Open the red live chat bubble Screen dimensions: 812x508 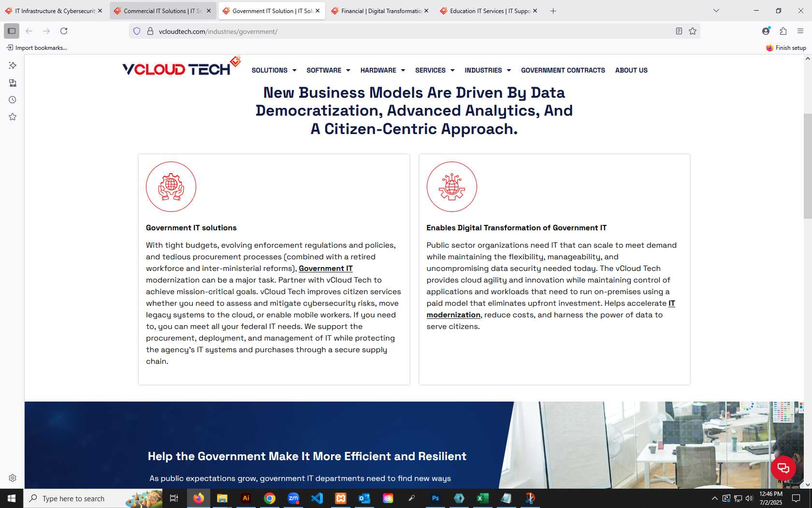point(783,468)
